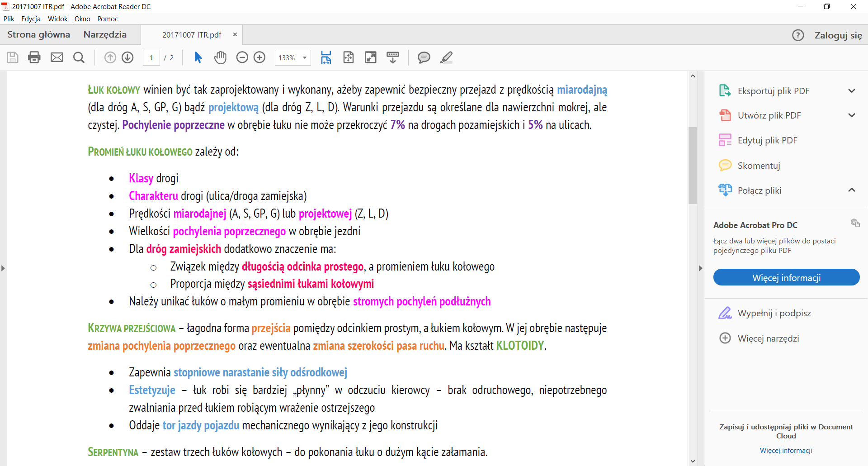The height and width of the screenshot is (466, 868).
Task: Click the text 'Adobe Acrobat Pro DC'
Action: [755, 225]
